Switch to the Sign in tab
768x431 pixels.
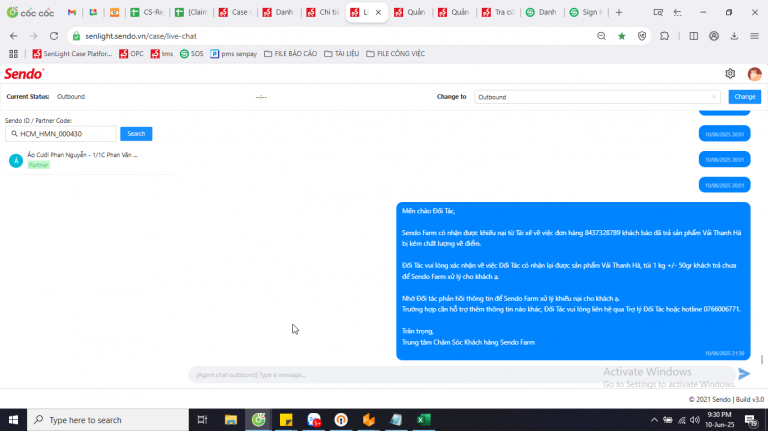tap(585, 12)
